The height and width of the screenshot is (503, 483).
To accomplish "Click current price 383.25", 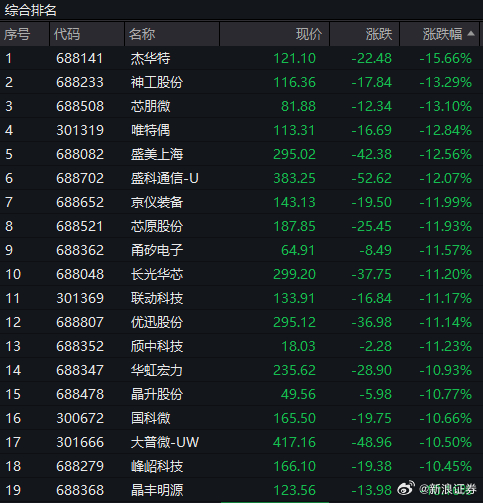I will tap(294, 178).
